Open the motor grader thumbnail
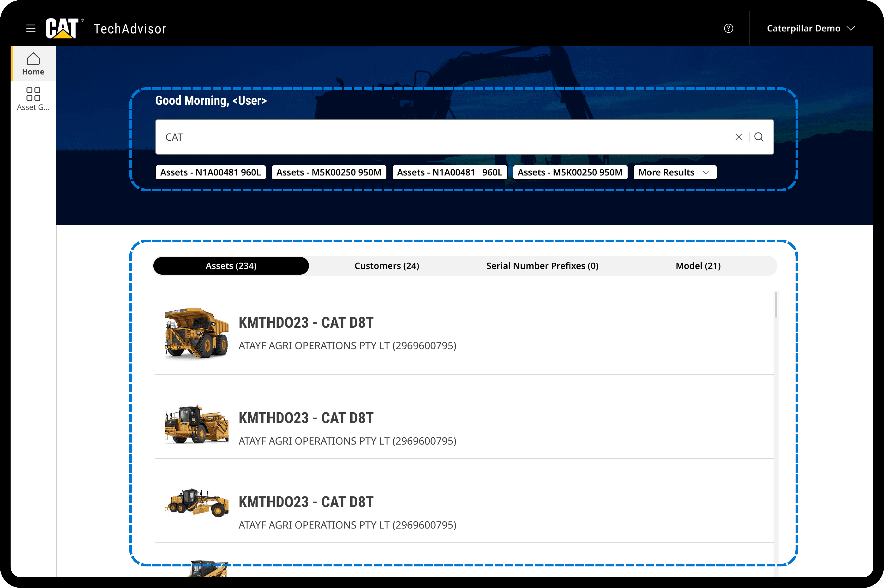Screen dimensions: 884x588 [x=197, y=503]
